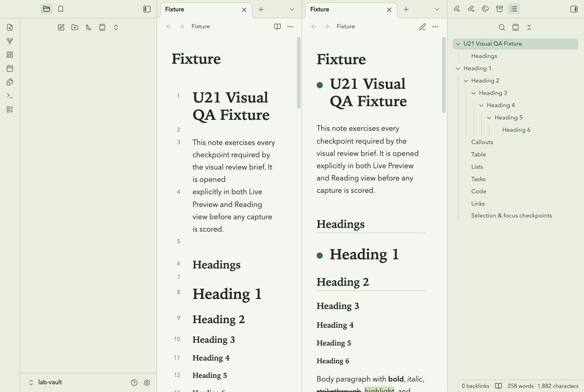Open the file explorer sort order menu

point(89,27)
